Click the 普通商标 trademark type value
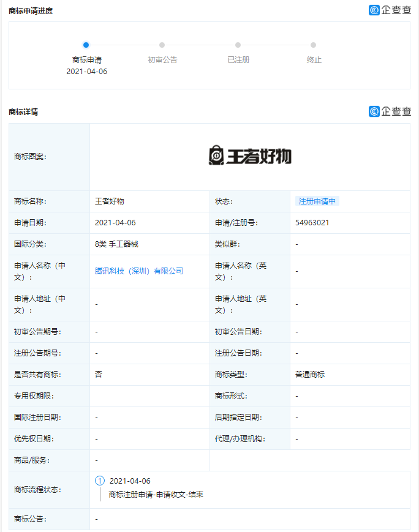The height and width of the screenshot is (532, 419). click(310, 374)
